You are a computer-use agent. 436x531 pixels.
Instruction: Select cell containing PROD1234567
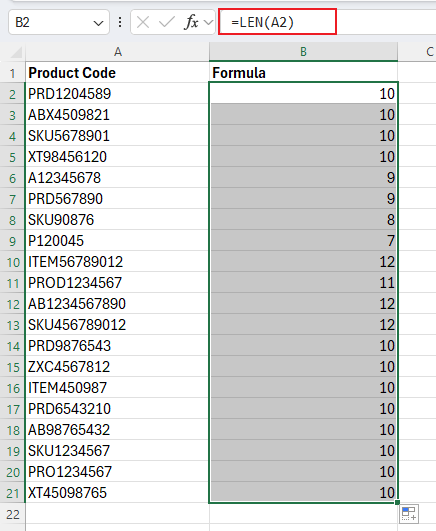pos(117,283)
